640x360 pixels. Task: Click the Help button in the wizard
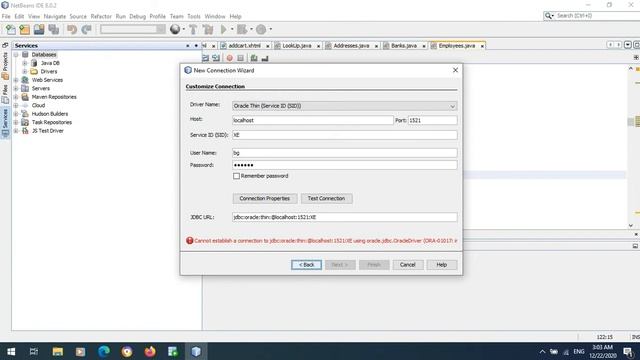click(x=442, y=265)
